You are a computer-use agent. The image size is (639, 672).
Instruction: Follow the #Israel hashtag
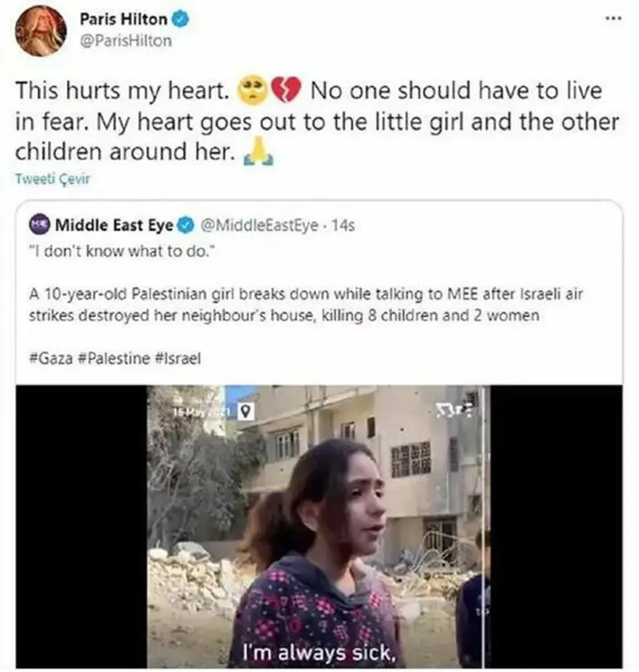[x=178, y=358]
